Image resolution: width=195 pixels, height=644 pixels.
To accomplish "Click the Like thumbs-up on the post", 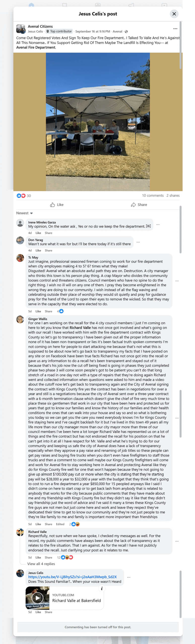I will (57, 205).
